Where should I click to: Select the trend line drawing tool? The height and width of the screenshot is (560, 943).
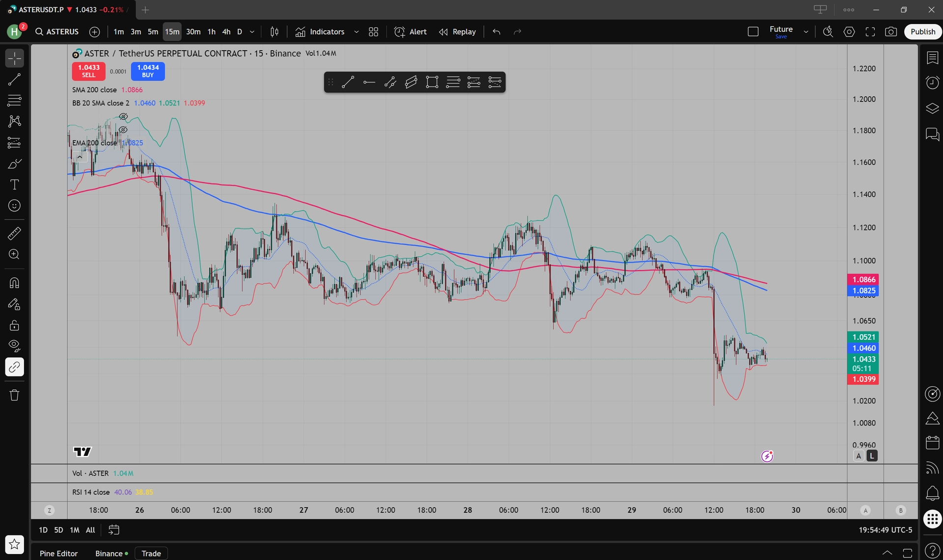point(14,80)
